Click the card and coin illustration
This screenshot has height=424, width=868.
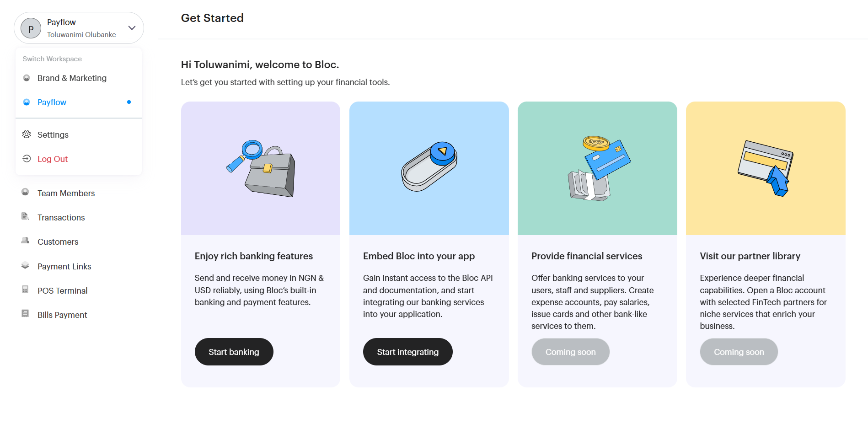pos(599,168)
